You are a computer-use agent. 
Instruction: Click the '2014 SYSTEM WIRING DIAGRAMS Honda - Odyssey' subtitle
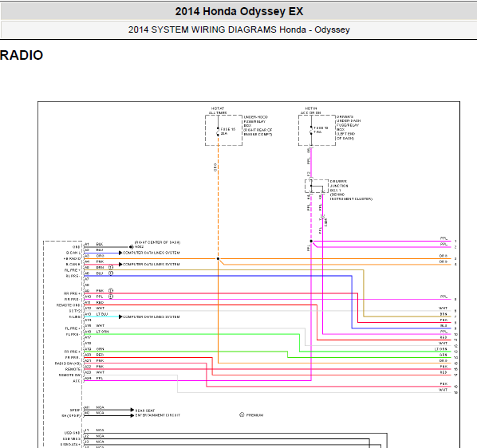click(238, 29)
